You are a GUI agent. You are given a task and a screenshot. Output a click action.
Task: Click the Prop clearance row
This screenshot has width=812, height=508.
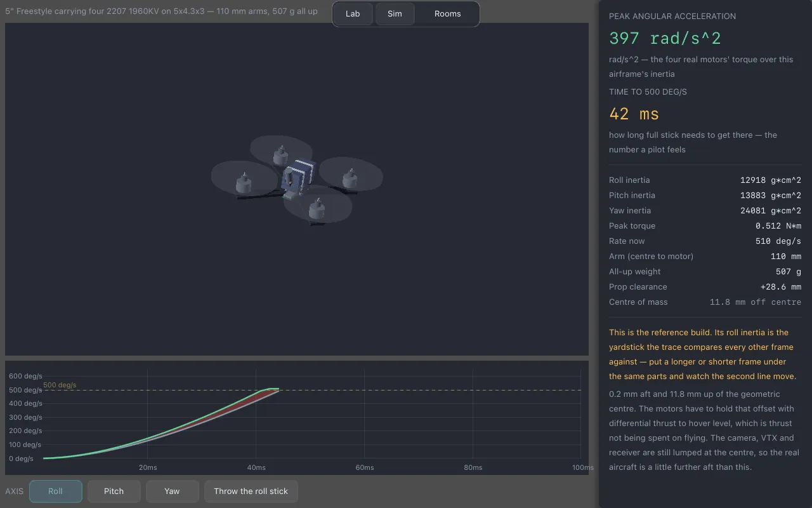tap(705, 287)
